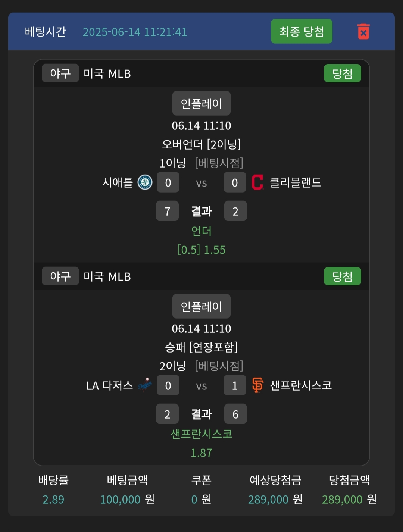
Task: Click Seattle final score 7 box
Action: (x=167, y=211)
